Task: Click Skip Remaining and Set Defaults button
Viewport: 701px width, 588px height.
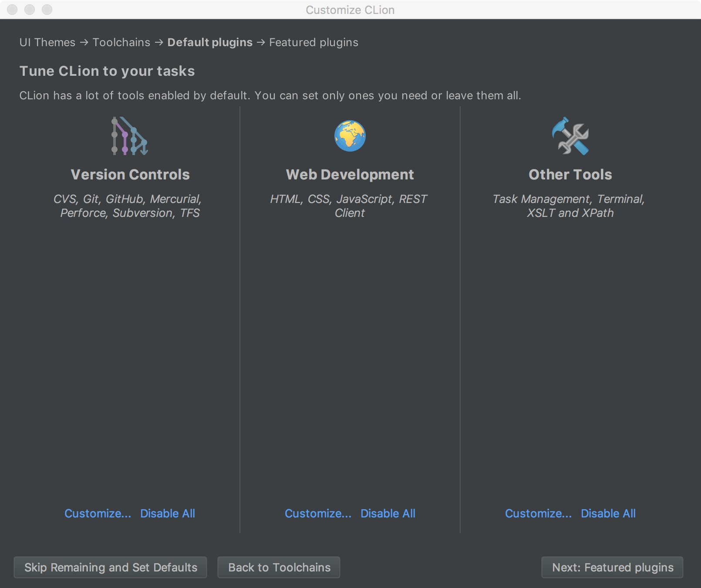Action: [111, 567]
